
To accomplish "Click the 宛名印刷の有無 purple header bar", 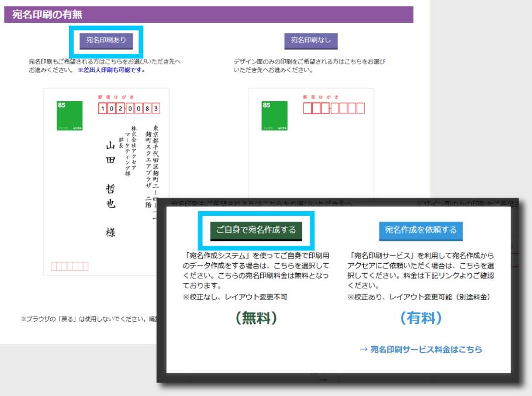I will [208, 15].
